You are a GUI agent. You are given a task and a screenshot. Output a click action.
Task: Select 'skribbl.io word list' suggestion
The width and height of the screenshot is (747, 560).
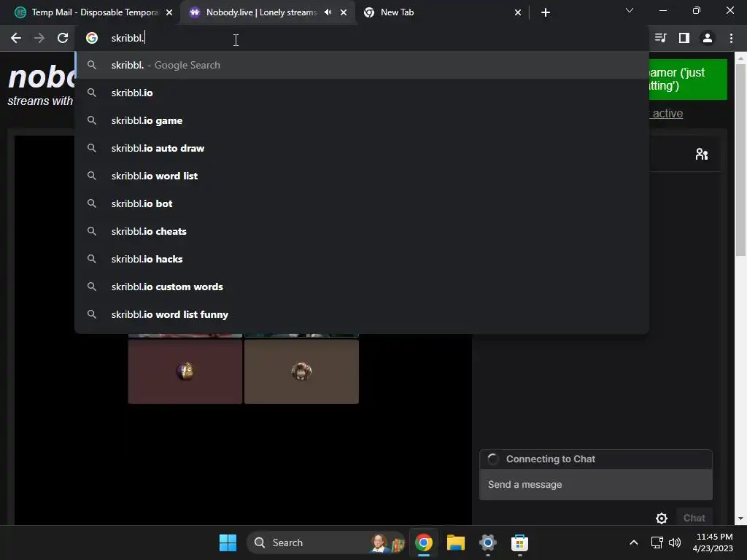[362, 176]
